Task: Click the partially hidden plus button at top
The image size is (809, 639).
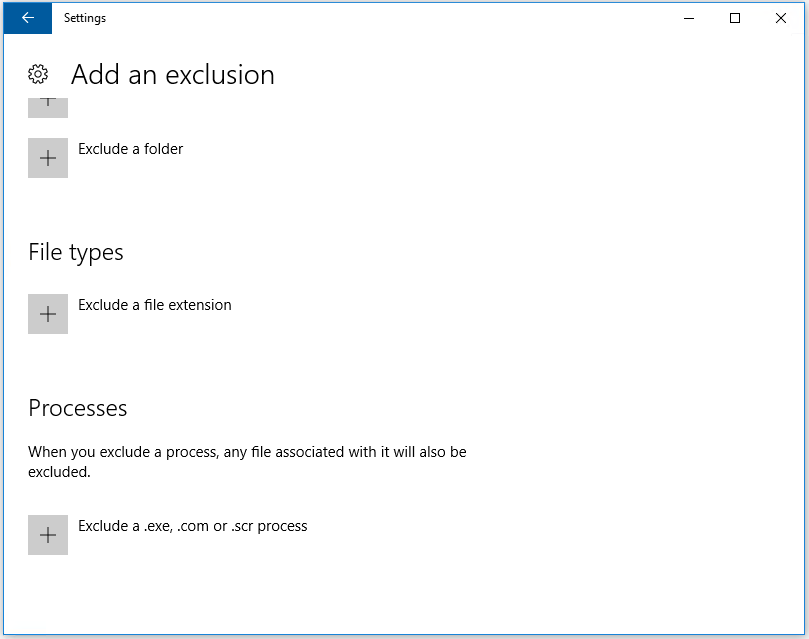Action: click(x=48, y=106)
